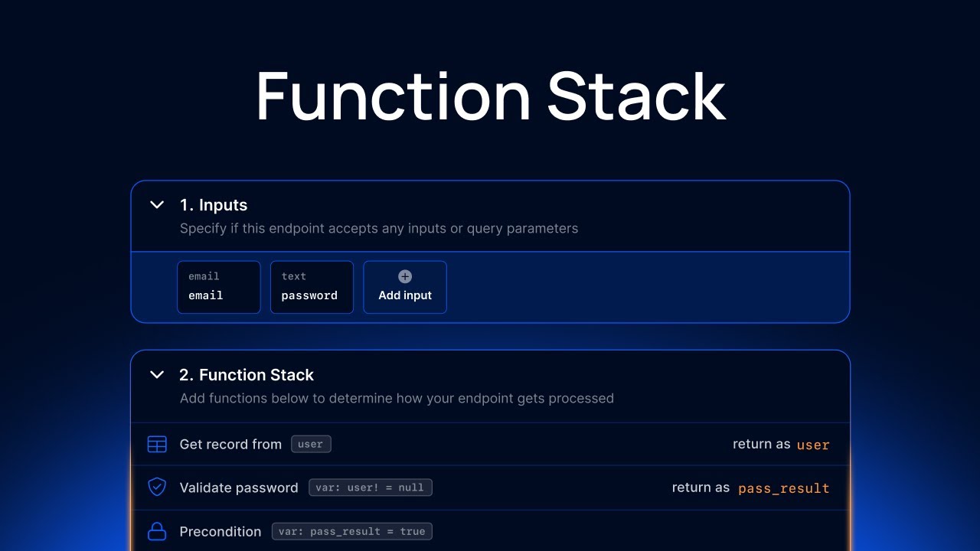Click the plus icon inside Add input
Viewport: 980px width, 551px height.
point(404,276)
